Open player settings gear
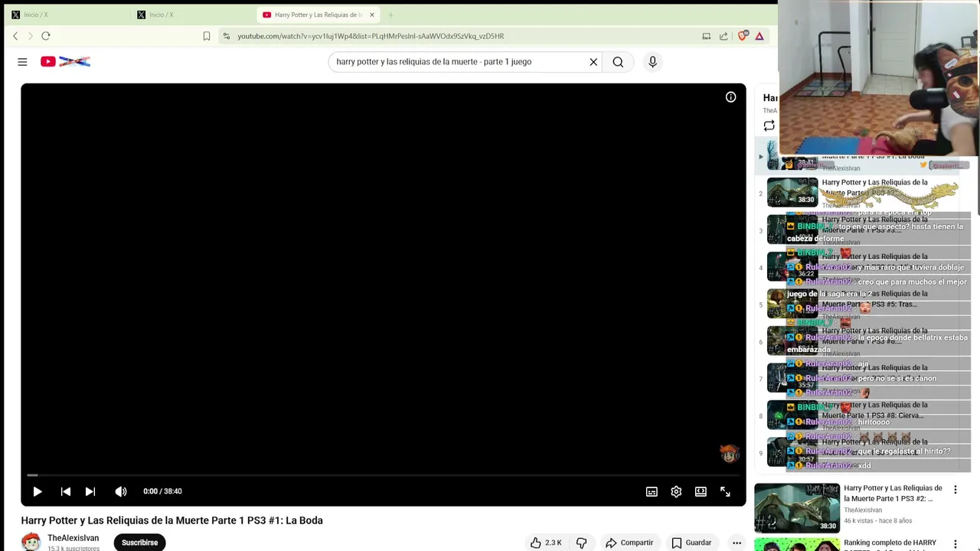The image size is (980, 551). point(676,491)
